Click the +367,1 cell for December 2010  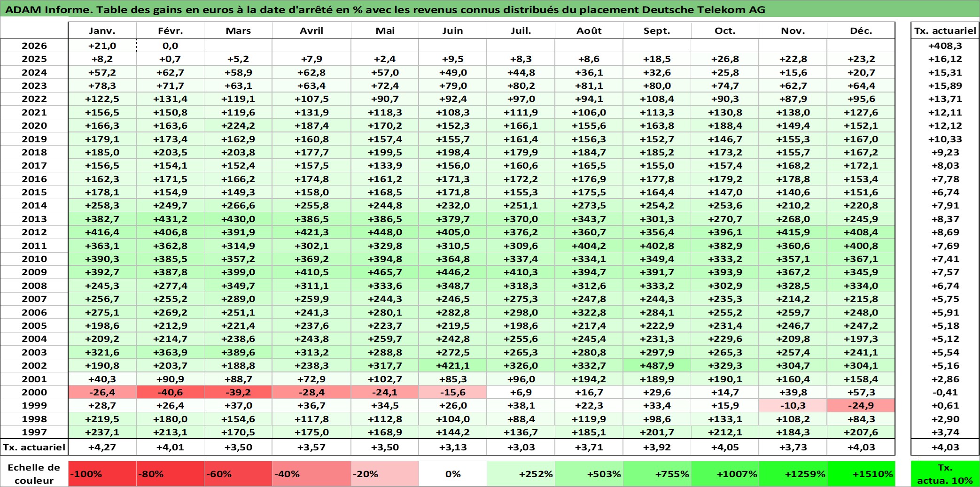(x=861, y=259)
